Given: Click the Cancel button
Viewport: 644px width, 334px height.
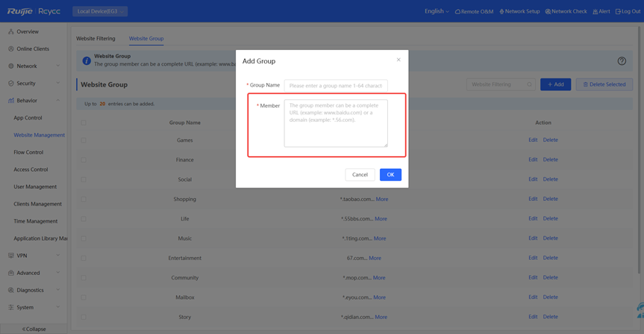Looking at the screenshot, I should point(360,175).
